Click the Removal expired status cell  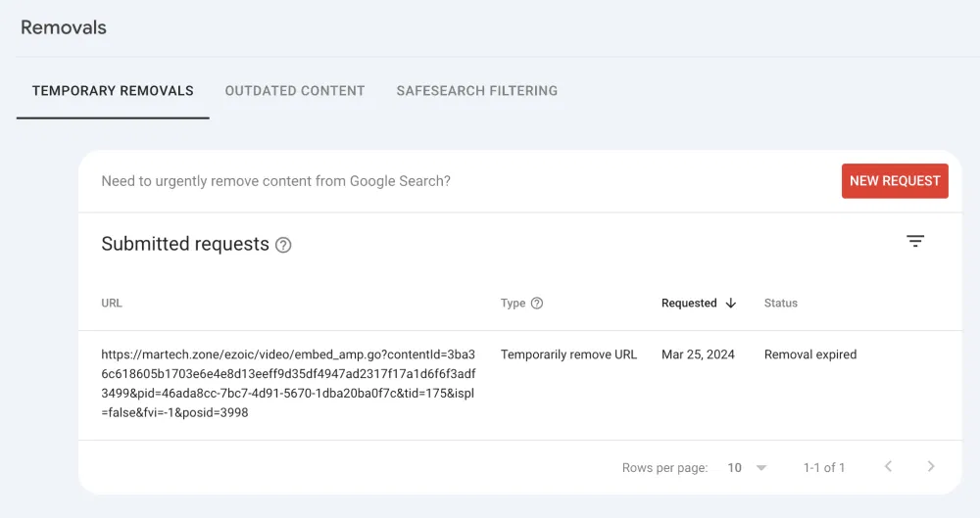click(810, 354)
